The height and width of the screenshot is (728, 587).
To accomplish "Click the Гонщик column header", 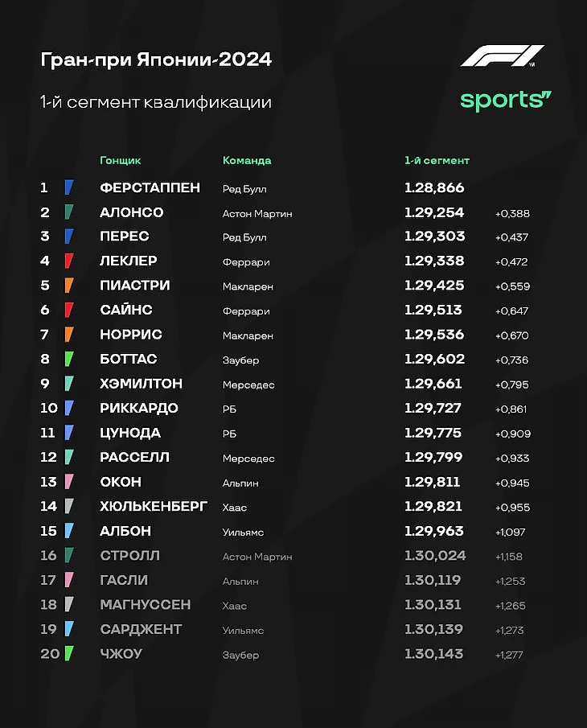I will click(120, 160).
